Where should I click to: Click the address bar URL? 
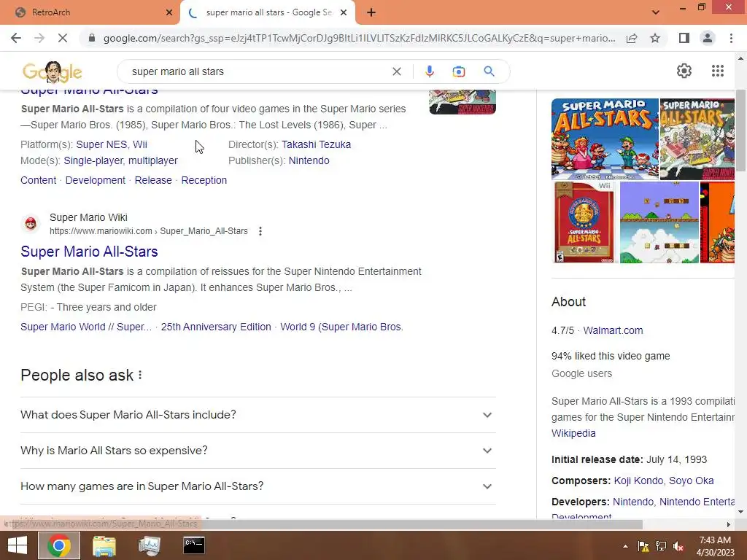click(359, 38)
